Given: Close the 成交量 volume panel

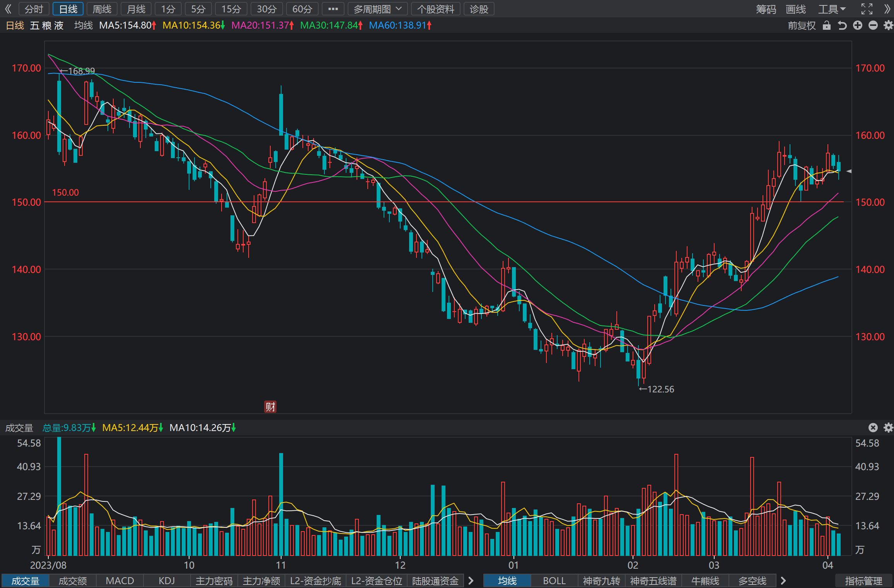Looking at the screenshot, I should click(x=873, y=428).
